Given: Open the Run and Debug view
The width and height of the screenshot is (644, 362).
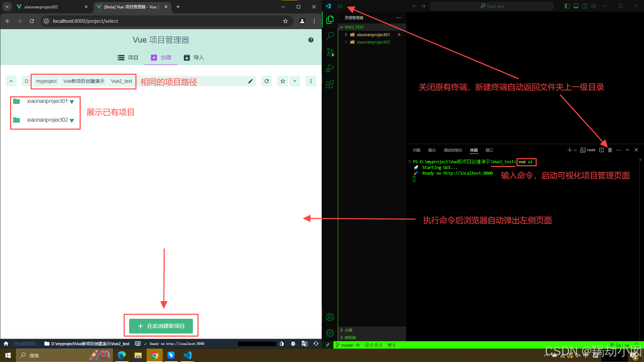Looking at the screenshot, I should [330, 68].
